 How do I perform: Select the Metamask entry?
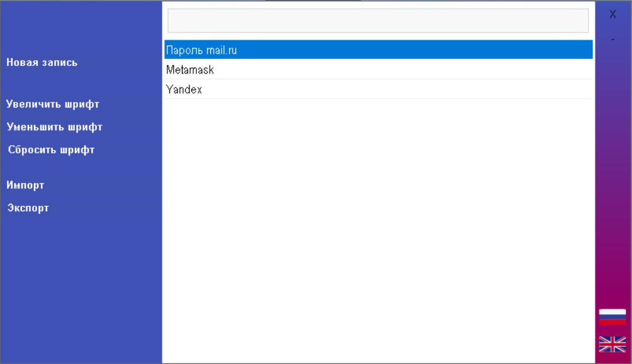378,69
